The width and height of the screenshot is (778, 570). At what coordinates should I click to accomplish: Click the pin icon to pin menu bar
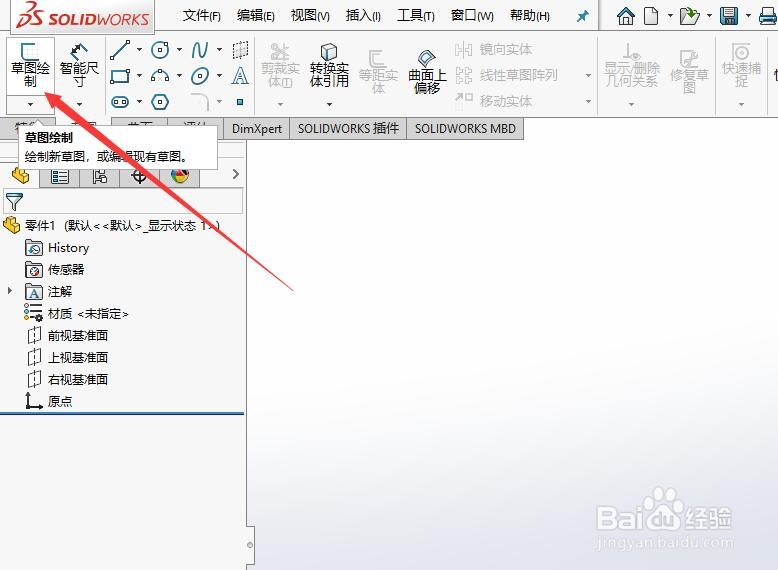coord(583,16)
